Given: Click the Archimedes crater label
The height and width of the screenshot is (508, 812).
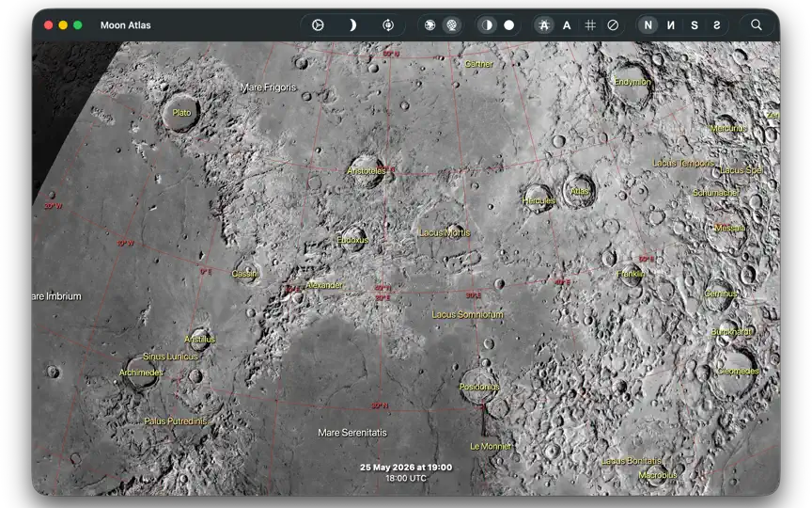Looking at the screenshot, I should [x=141, y=373].
